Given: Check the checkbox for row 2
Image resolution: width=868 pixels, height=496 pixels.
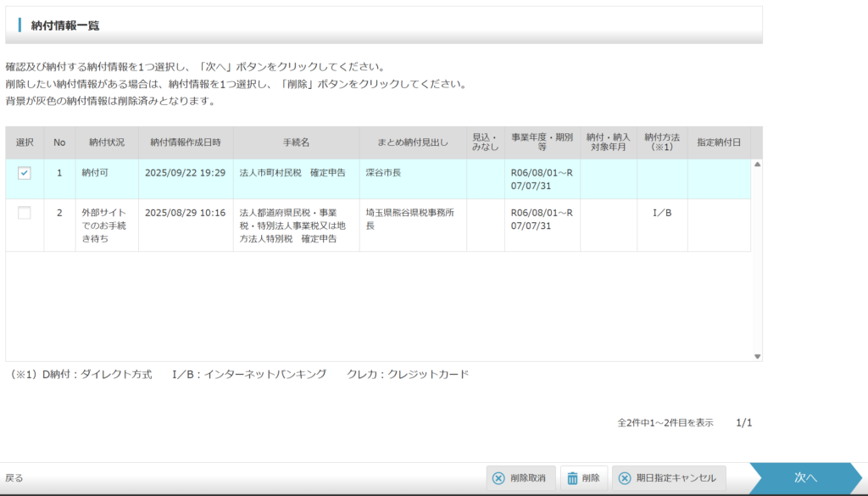Looking at the screenshot, I should click(x=25, y=213).
